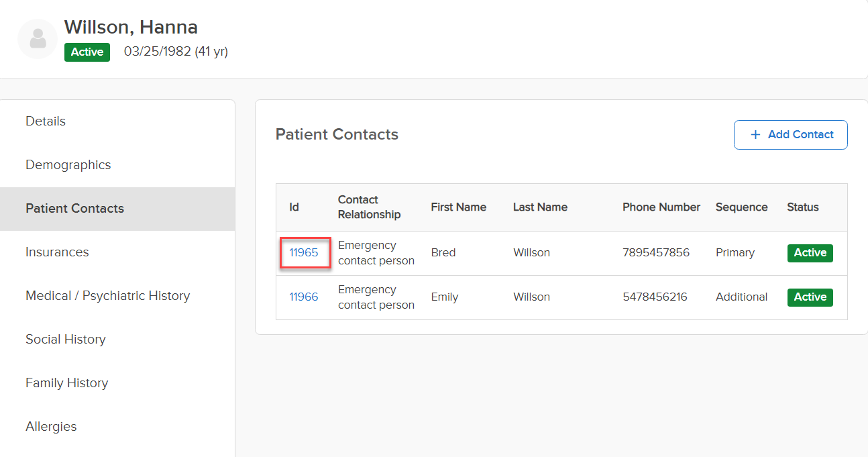Click the plus icon in Add Contact

tap(755, 135)
